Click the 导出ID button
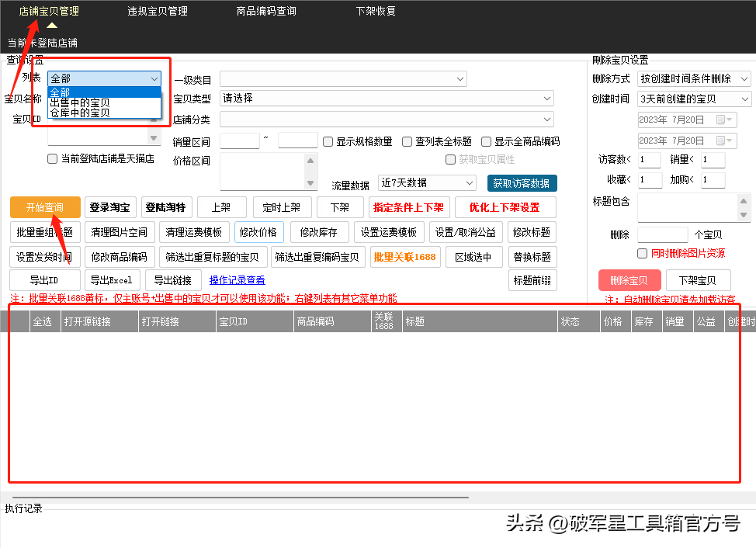 45,280
